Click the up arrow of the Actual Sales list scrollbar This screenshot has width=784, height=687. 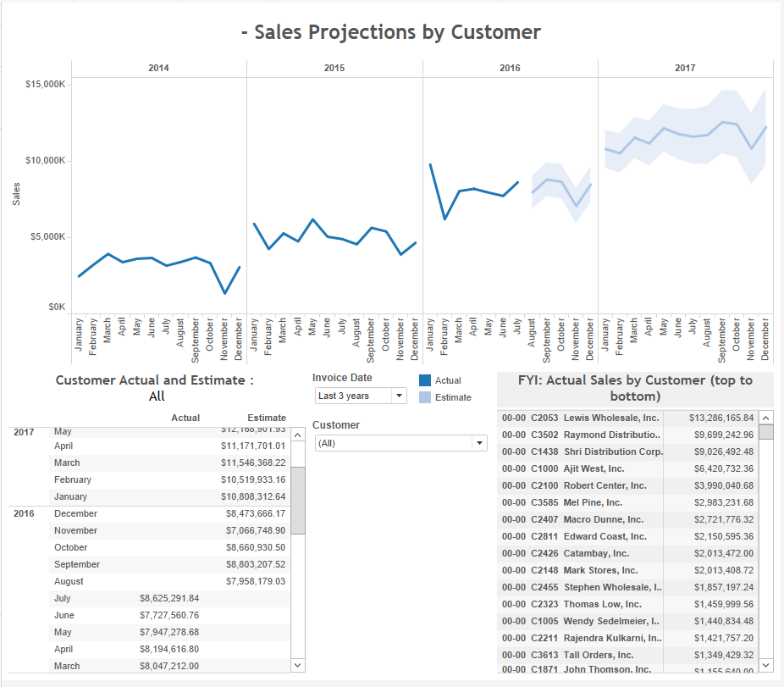click(765, 418)
